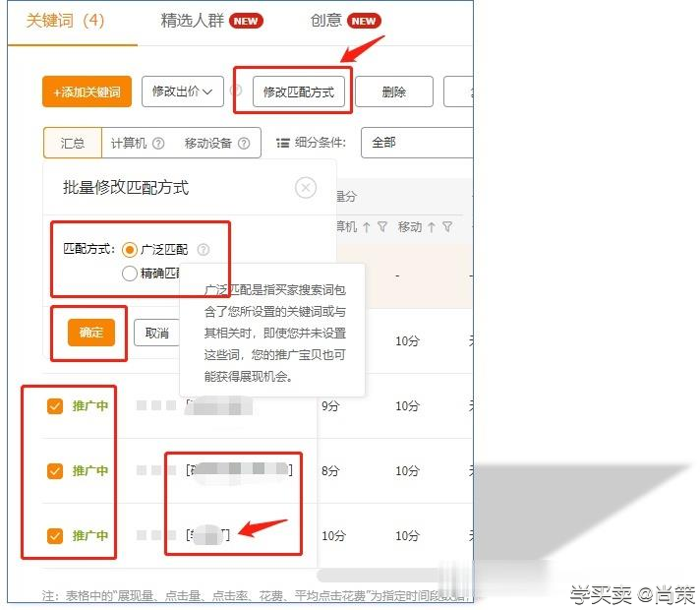Open the 全部 细分条件 dropdown
This screenshot has height=610, width=700.
[417, 143]
